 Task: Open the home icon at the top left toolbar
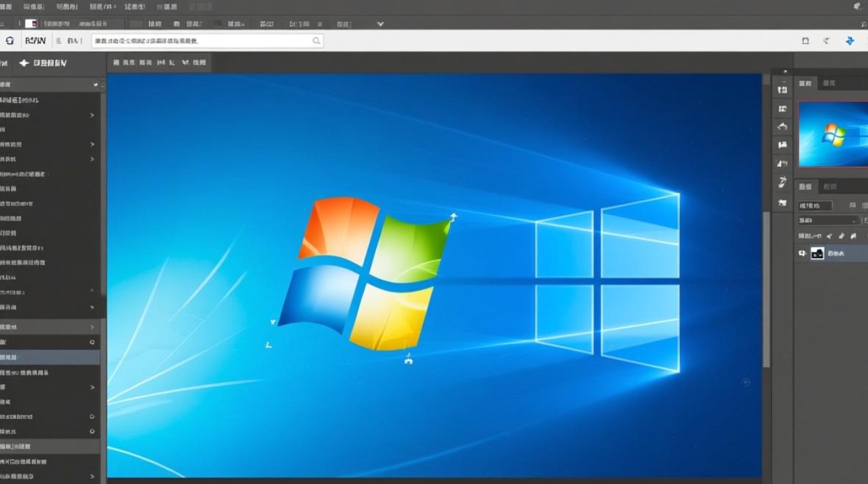tap(9, 40)
